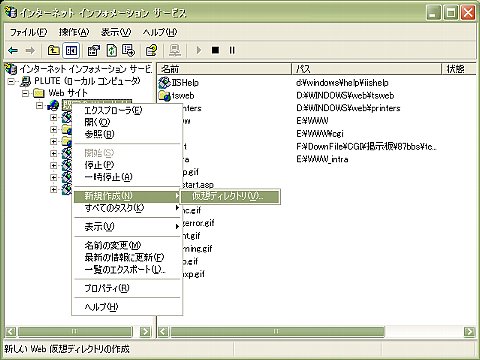The height and width of the screenshot is (360, 480).
Task: Open context menu 表示(V) submenu arrow
Action: click(x=177, y=227)
